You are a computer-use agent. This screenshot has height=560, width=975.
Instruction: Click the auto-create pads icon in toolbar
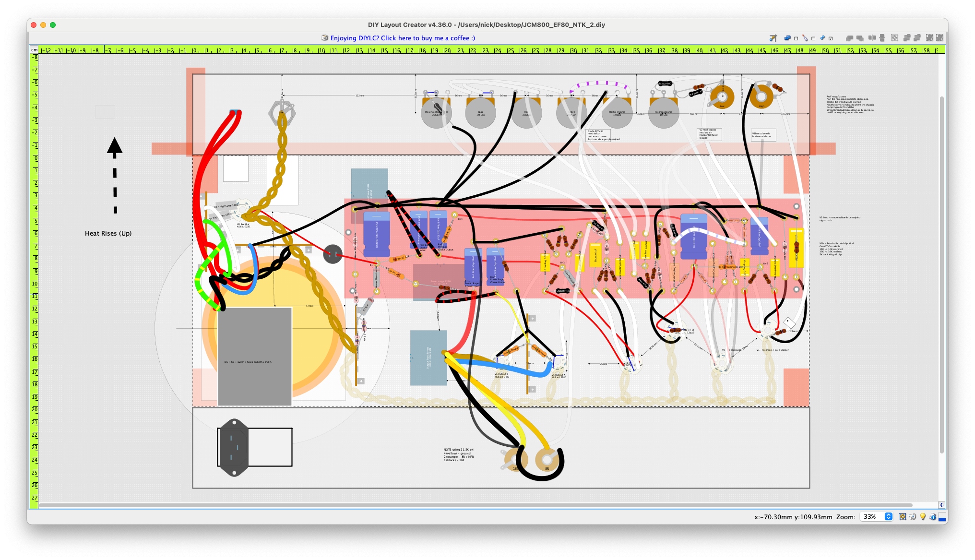pos(773,38)
